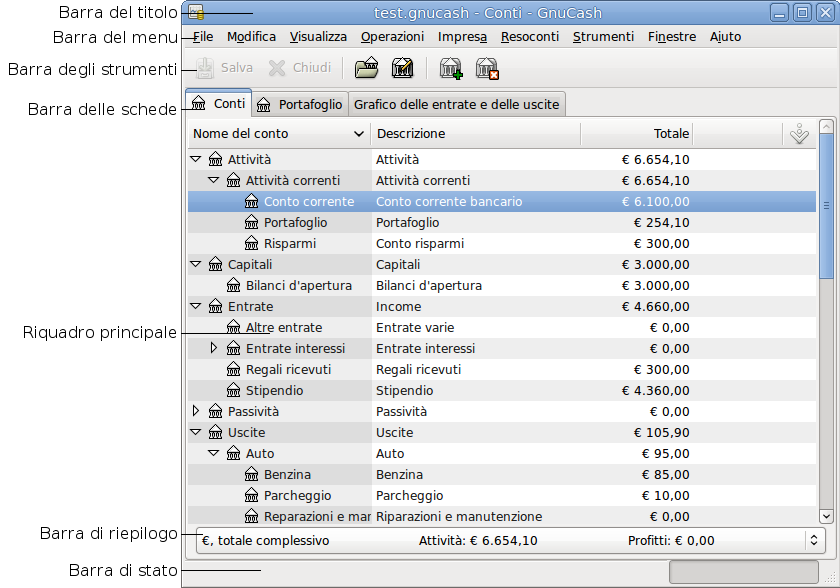Click the status bar progress indicator

point(744,572)
